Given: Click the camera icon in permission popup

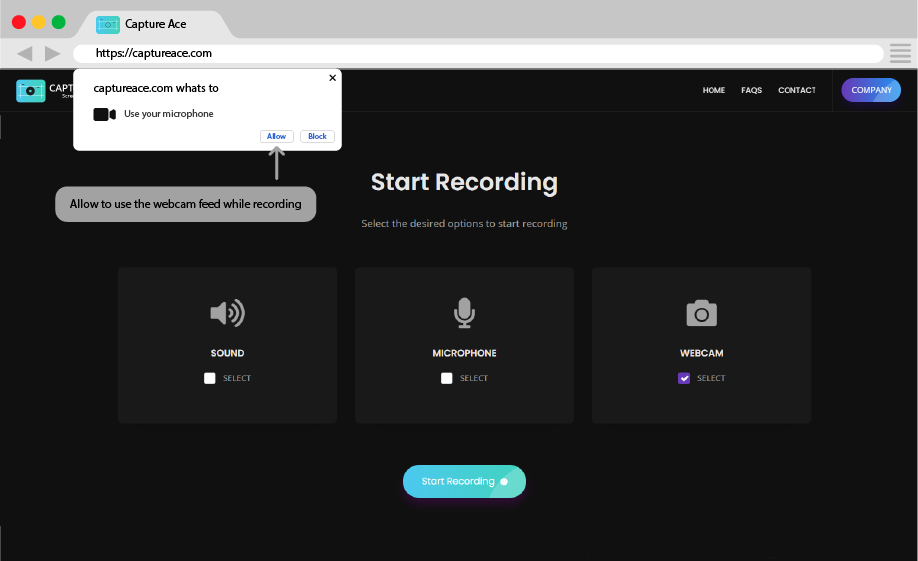Looking at the screenshot, I should (105, 114).
